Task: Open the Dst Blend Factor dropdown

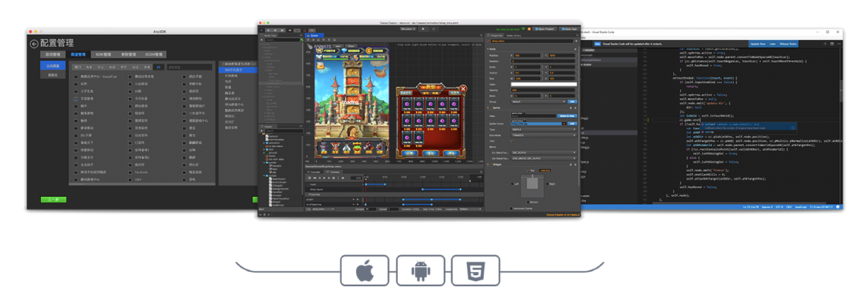Action: click(544, 158)
